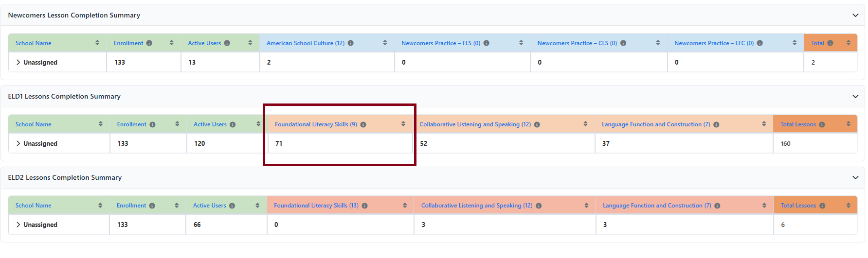Click info icon next to Newcomers Enrollment header
868x258 pixels.
coord(149,43)
